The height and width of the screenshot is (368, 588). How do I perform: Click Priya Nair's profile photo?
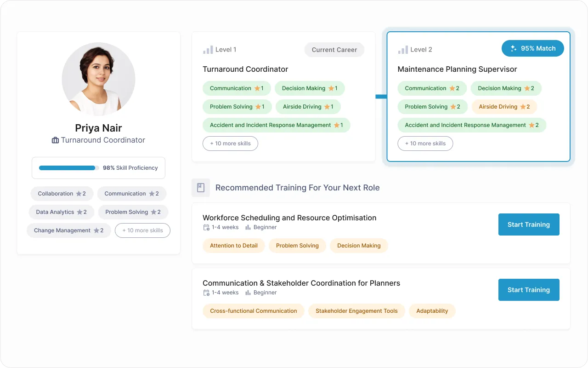pyautogui.click(x=98, y=79)
